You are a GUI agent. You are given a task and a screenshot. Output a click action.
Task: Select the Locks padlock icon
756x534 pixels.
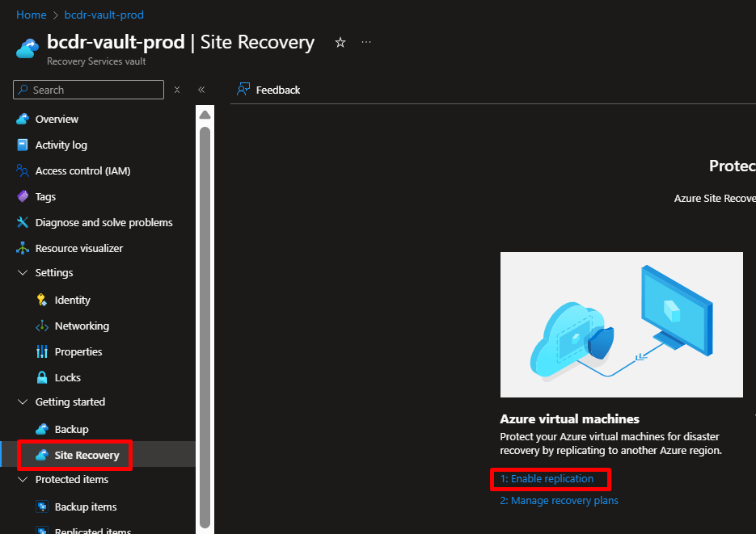tap(42, 377)
